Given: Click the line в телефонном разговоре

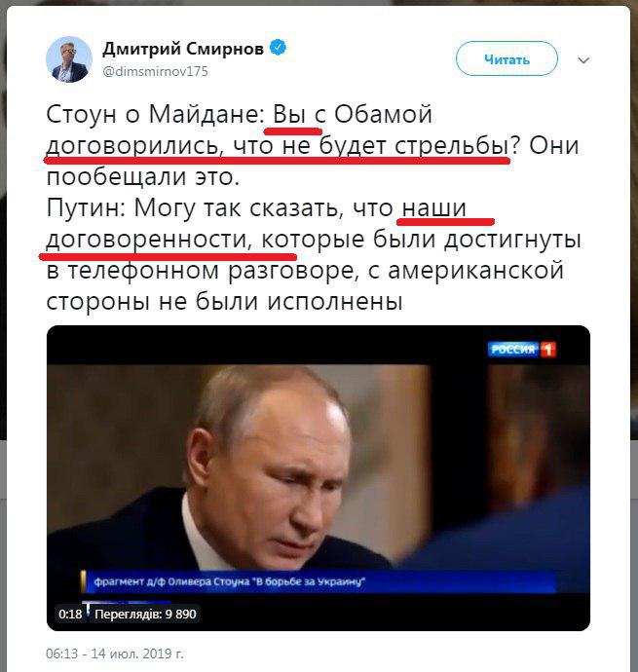Looking at the screenshot, I should 201,271.
